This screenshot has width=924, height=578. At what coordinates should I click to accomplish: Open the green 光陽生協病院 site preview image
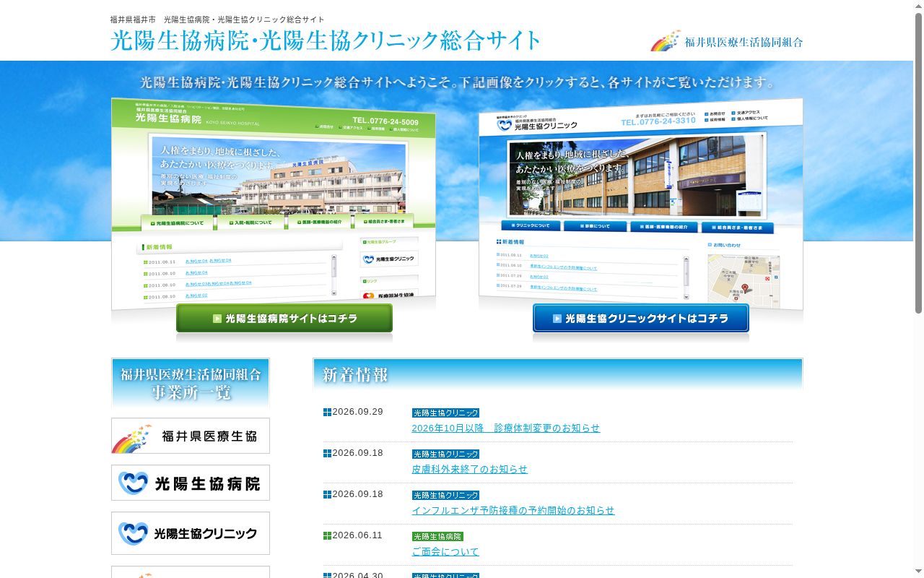click(x=274, y=204)
